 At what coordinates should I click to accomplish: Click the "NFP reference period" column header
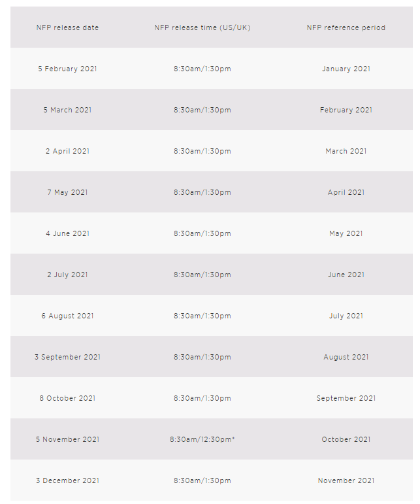coord(346,27)
